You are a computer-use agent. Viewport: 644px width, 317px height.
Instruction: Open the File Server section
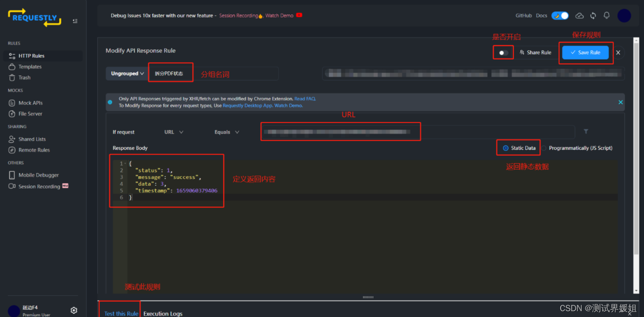click(30, 113)
